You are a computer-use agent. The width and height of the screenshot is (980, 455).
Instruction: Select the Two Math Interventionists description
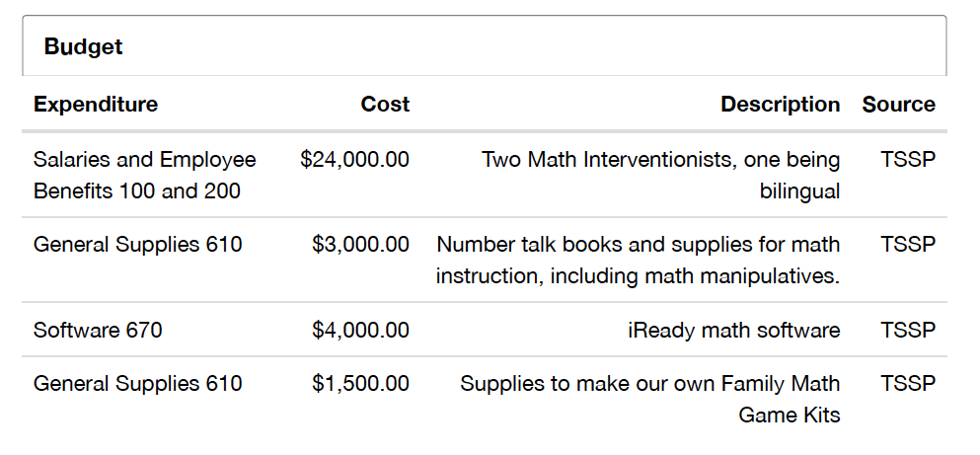(660, 175)
